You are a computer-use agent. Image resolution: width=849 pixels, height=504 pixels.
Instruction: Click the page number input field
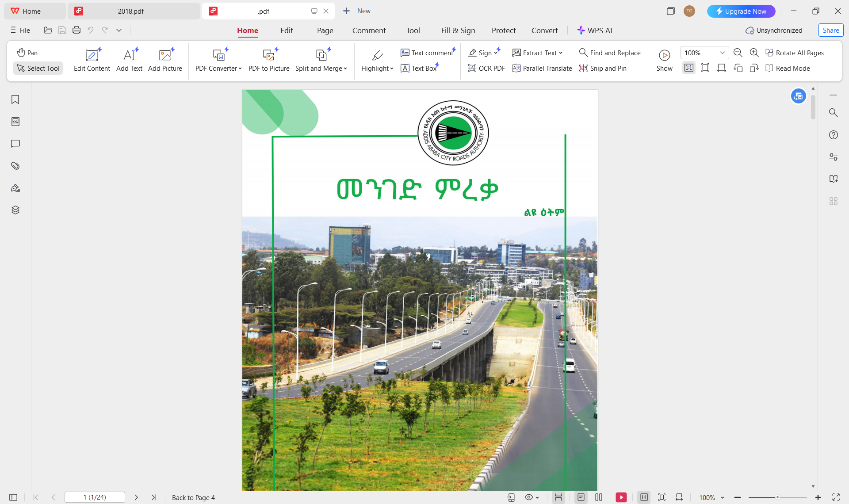tap(95, 497)
